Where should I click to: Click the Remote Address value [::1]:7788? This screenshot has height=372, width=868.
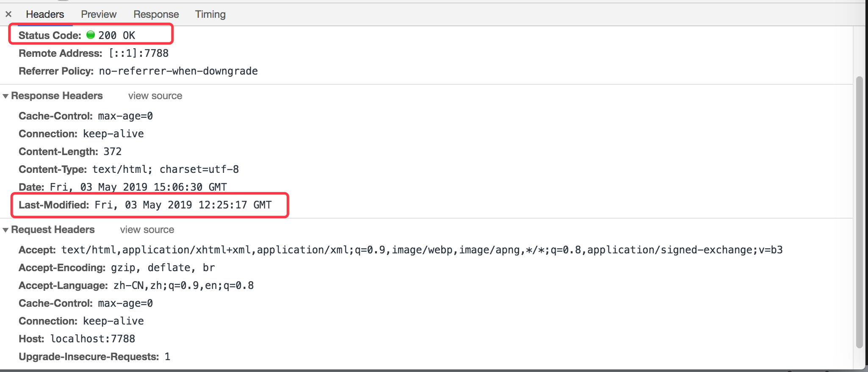138,53
